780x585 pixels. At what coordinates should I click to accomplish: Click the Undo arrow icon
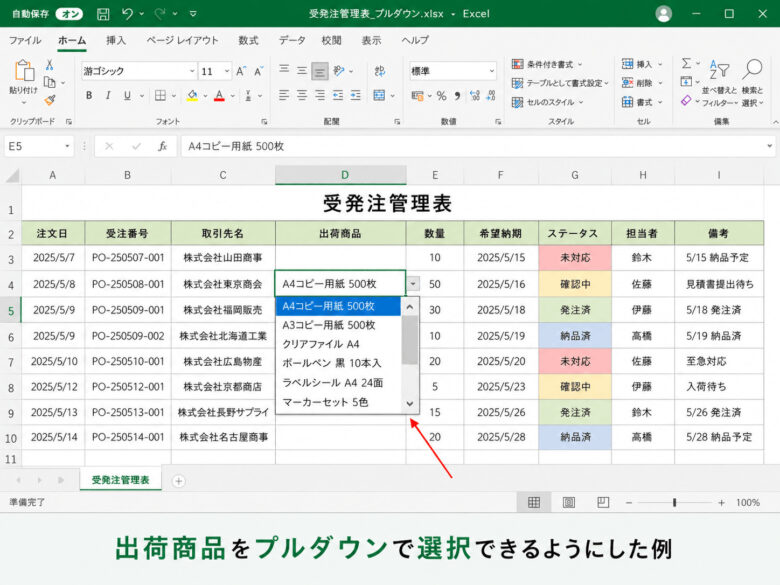127,14
